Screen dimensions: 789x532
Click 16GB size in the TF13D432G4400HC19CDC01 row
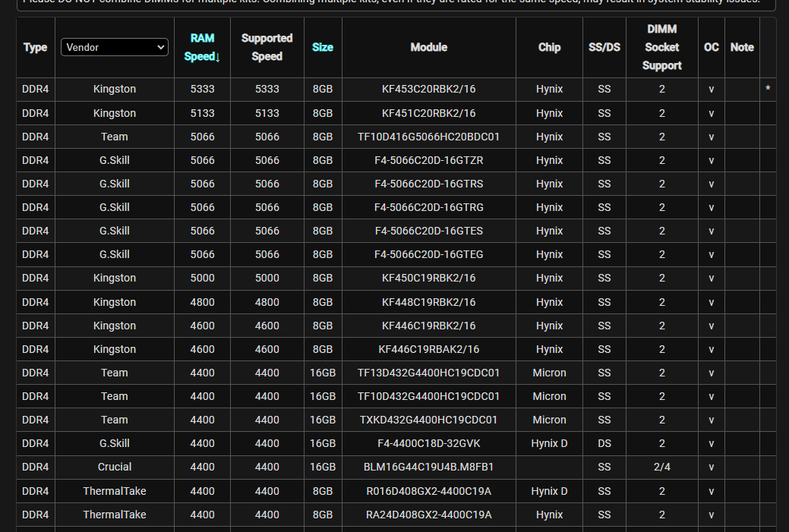[x=323, y=373]
